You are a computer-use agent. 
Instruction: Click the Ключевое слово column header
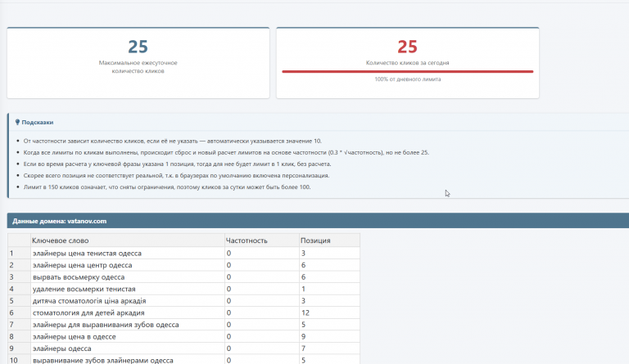pyautogui.click(x=128, y=240)
